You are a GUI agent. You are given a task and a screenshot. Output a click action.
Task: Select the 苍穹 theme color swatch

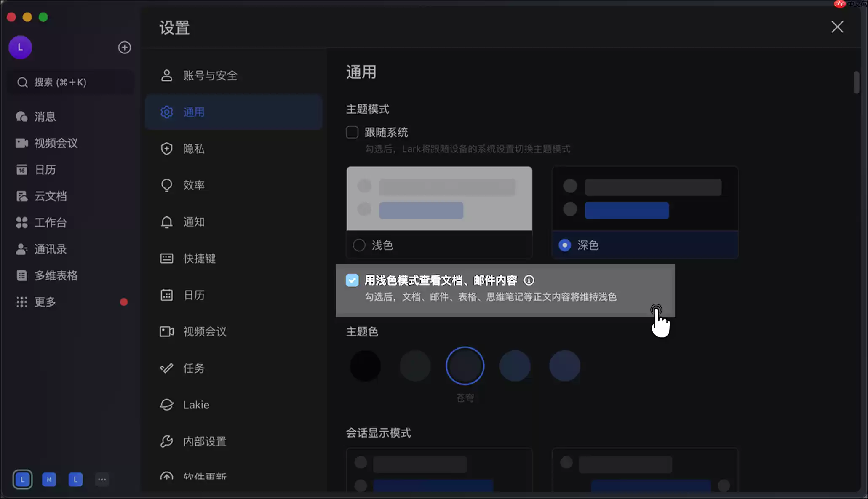(465, 366)
